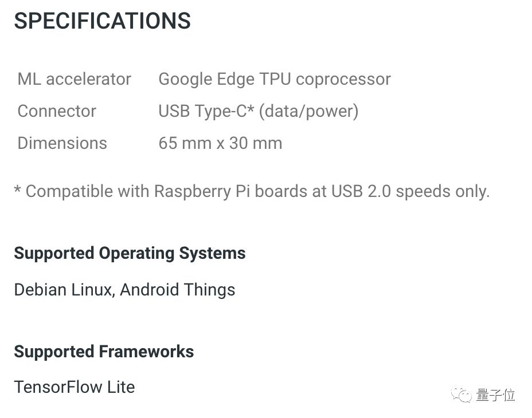The height and width of the screenshot is (418, 532).
Task: Click the 65 mm x 30 mm value
Action: [220, 143]
